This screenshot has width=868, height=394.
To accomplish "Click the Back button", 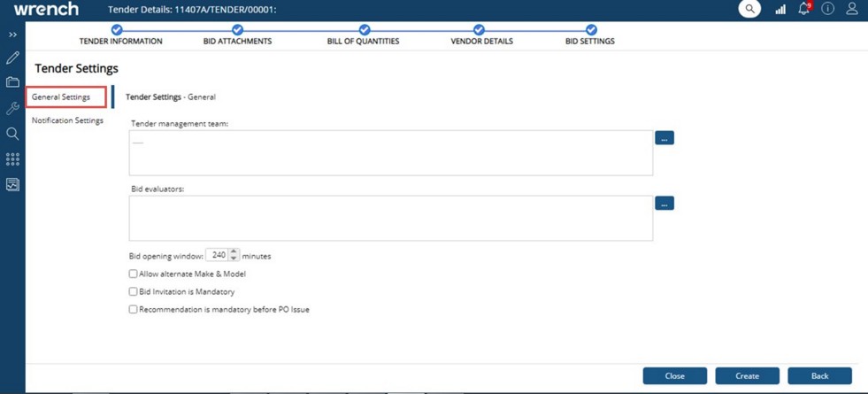I will [x=820, y=375].
